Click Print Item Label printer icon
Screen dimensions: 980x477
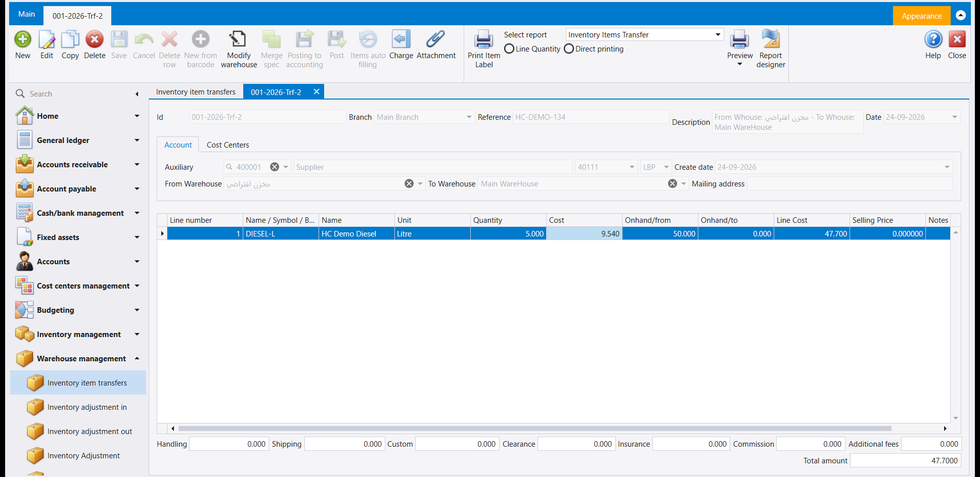(x=484, y=39)
